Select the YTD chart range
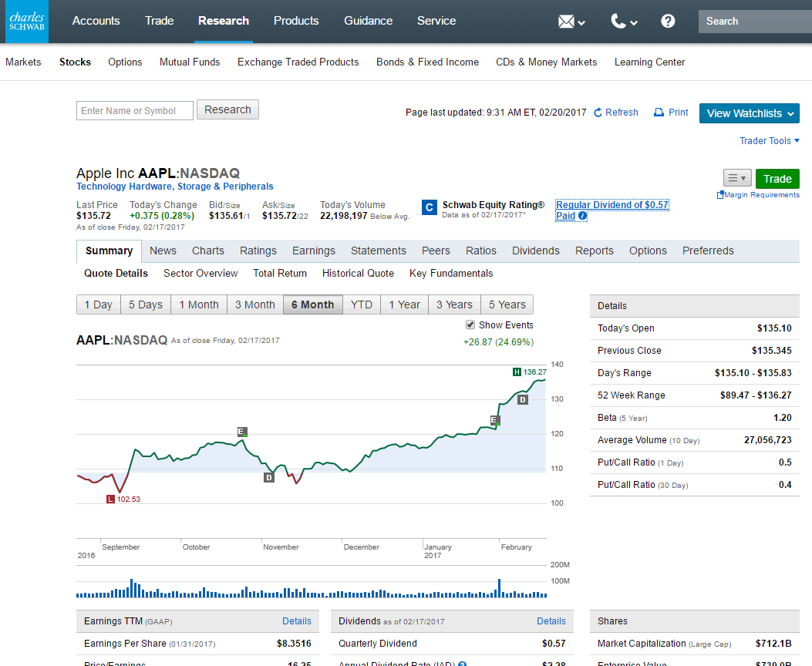Screen dimensions: 812x666 coord(362,304)
